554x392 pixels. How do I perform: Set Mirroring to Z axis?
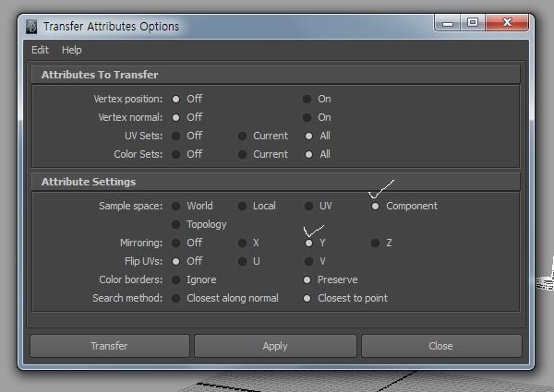coord(375,243)
